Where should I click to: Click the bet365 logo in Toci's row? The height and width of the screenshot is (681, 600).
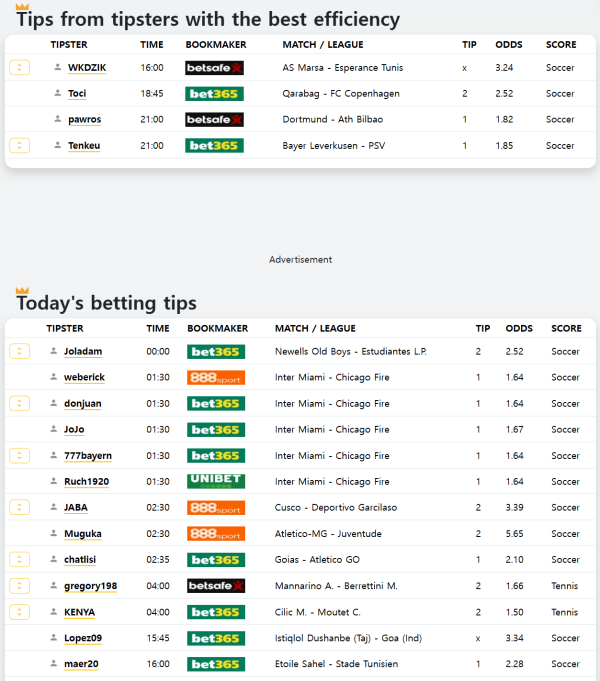(214, 93)
